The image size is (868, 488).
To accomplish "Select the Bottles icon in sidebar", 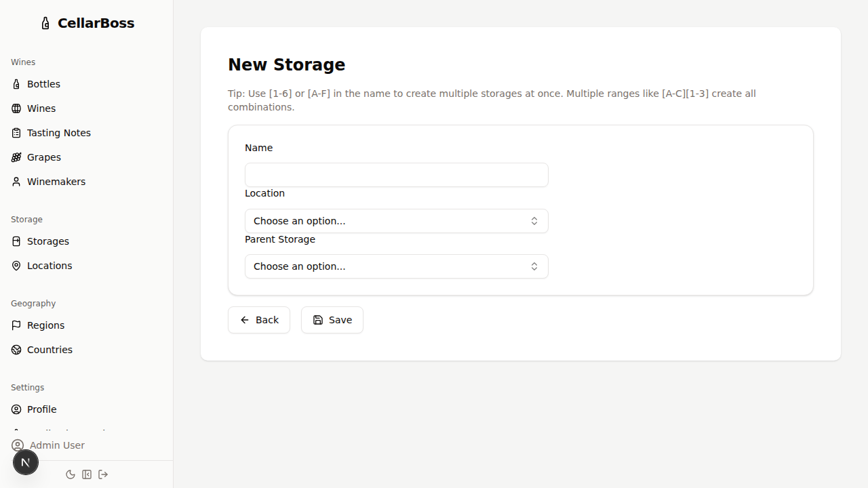I will pyautogui.click(x=16, y=83).
